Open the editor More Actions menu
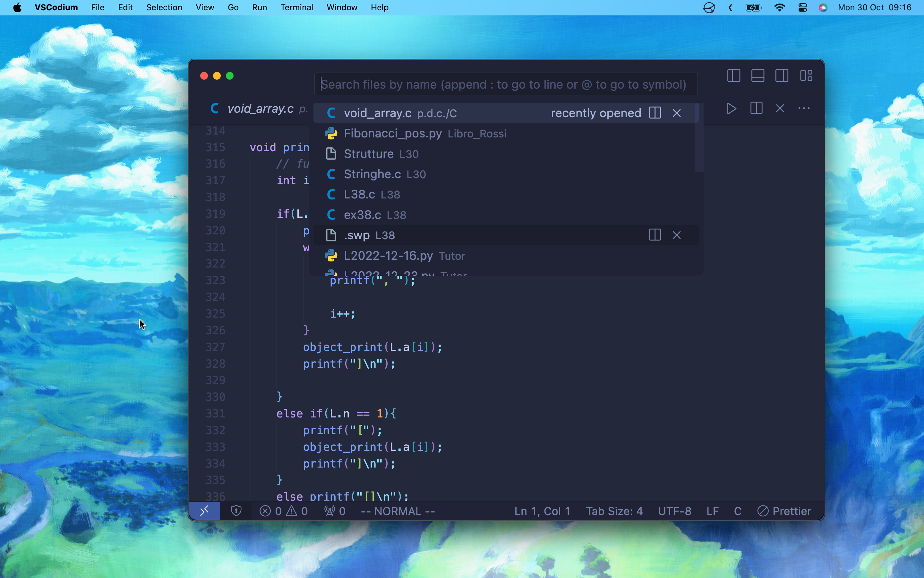Image resolution: width=924 pixels, height=578 pixels. [804, 109]
